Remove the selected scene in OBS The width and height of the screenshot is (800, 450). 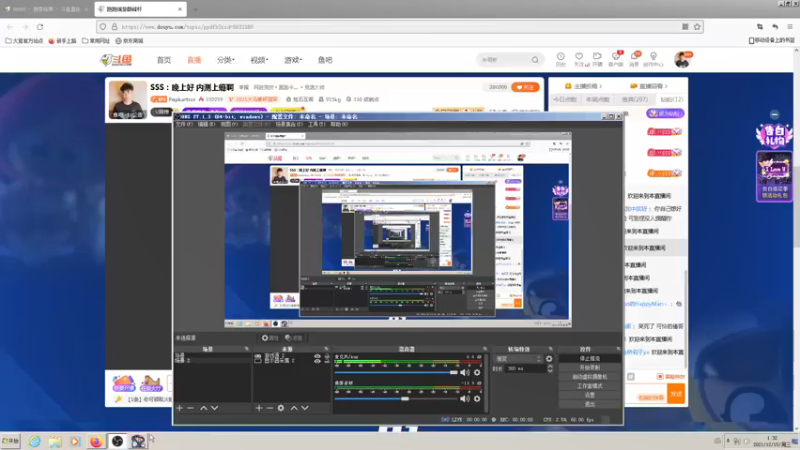point(190,408)
